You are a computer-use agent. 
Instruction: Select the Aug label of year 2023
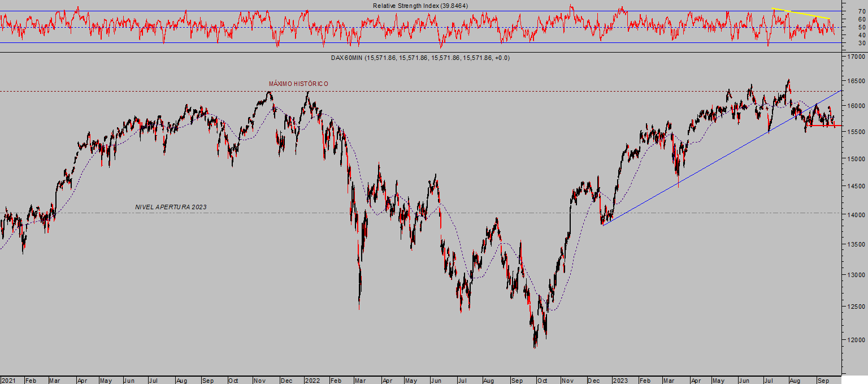tap(795, 379)
